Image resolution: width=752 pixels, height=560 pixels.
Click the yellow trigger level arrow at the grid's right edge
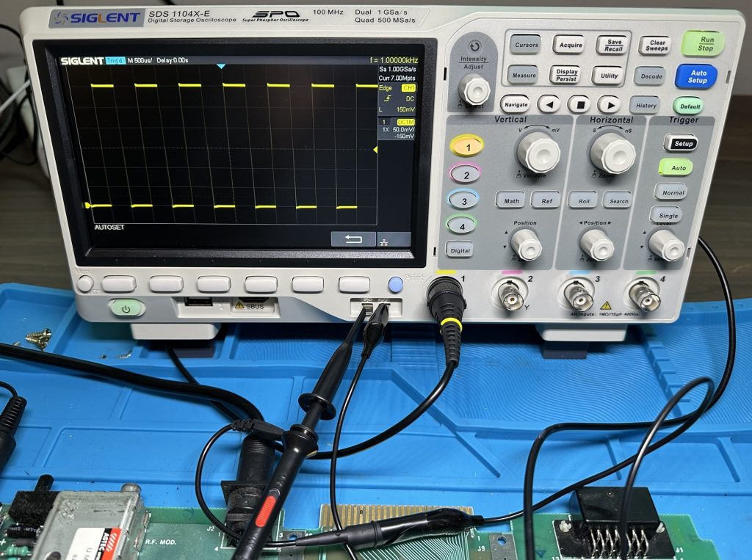click(375, 150)
